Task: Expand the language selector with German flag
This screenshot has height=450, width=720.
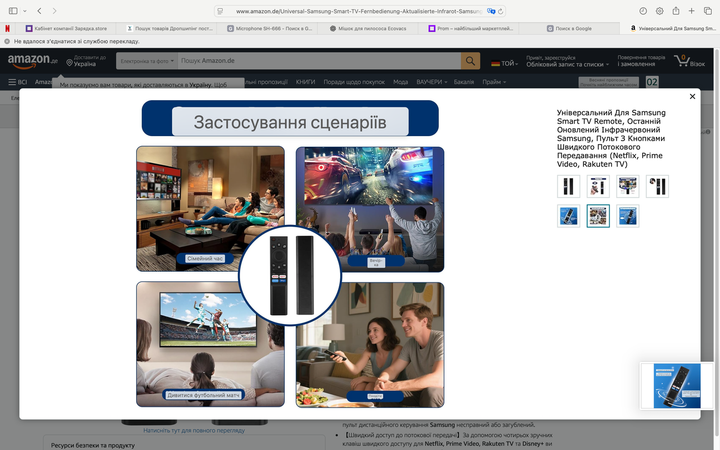Action: tap(504, 64)
